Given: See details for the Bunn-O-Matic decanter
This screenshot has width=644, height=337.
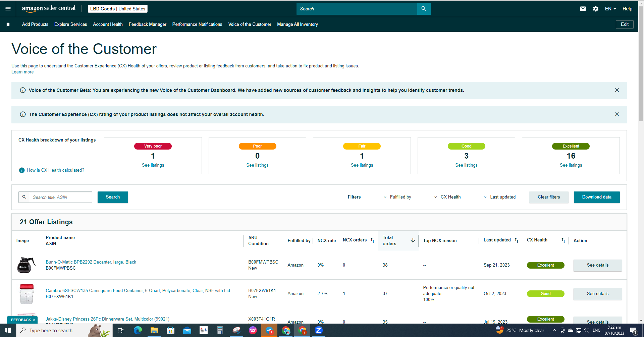Looking at the screenshot, I should pyautogui.click(x=598, y=265).
